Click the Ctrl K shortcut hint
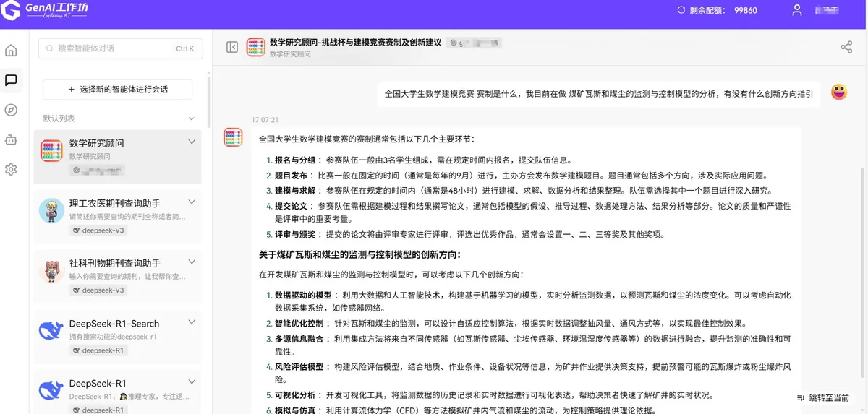 185,48
